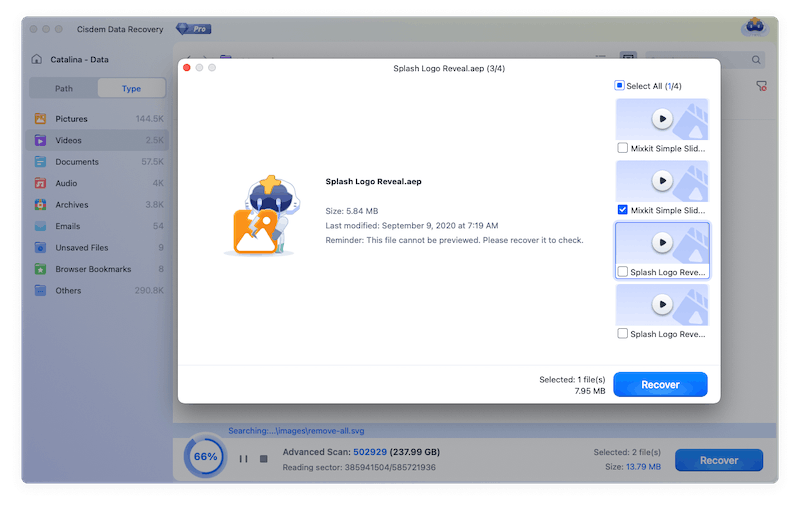Play the checked Mixkit Simple Slid thumbnail
The image size is (800, 510).
(x=662, y=181)
